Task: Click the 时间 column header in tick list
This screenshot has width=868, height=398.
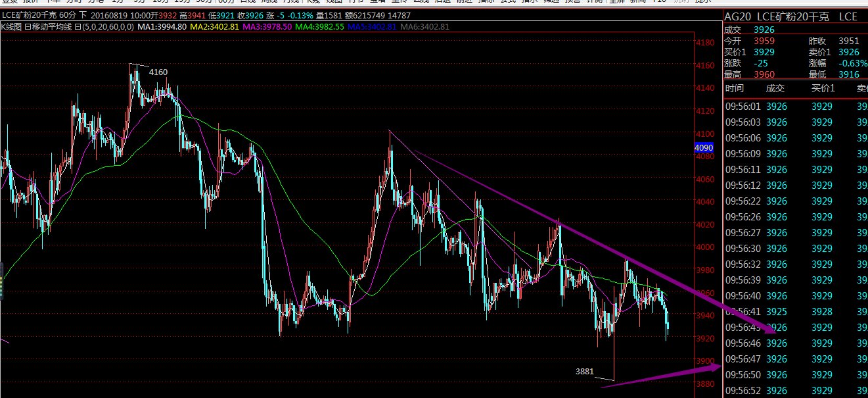Action: 734,88
